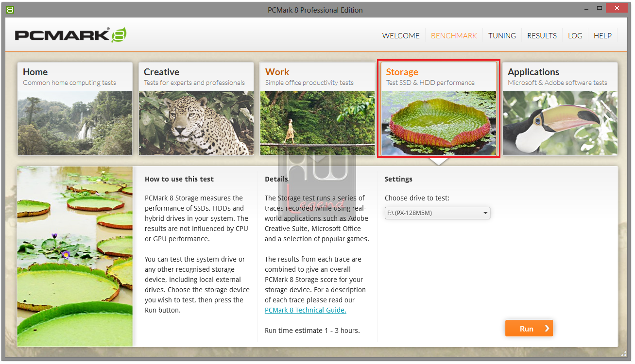Choose the Work benchmark card
Viewport: 635px width, 364px height.
click(x=317, y=109)
